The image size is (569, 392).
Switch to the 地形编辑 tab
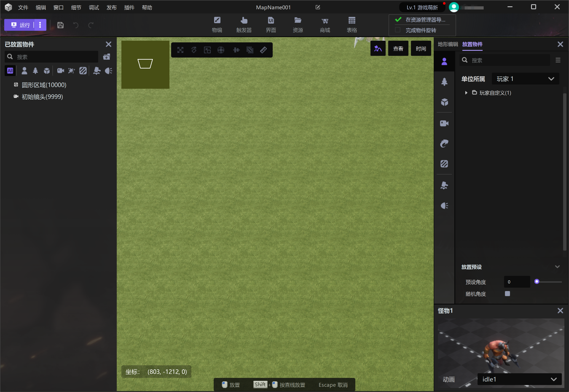tap(448, 44)
